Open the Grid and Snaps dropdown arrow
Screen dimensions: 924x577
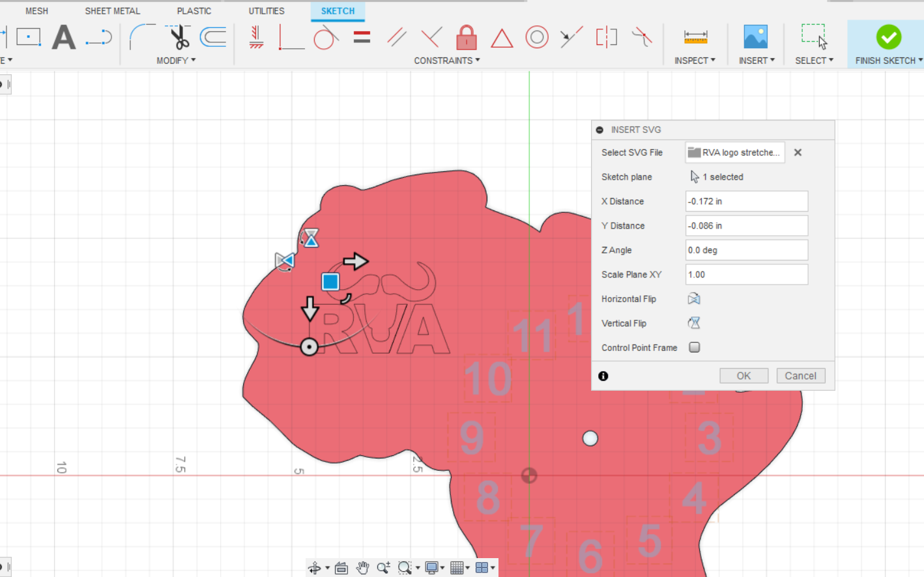point(467,568)
